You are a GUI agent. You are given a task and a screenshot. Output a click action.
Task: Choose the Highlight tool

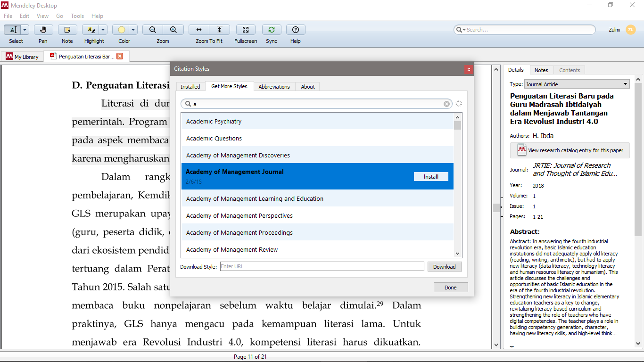pos(91,30)
